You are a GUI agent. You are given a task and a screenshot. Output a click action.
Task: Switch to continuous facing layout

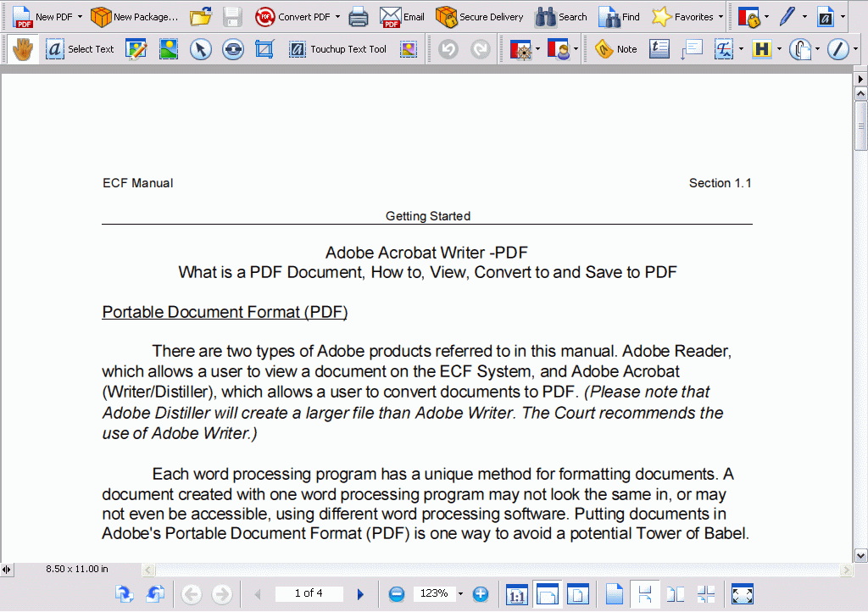point(706,594)
